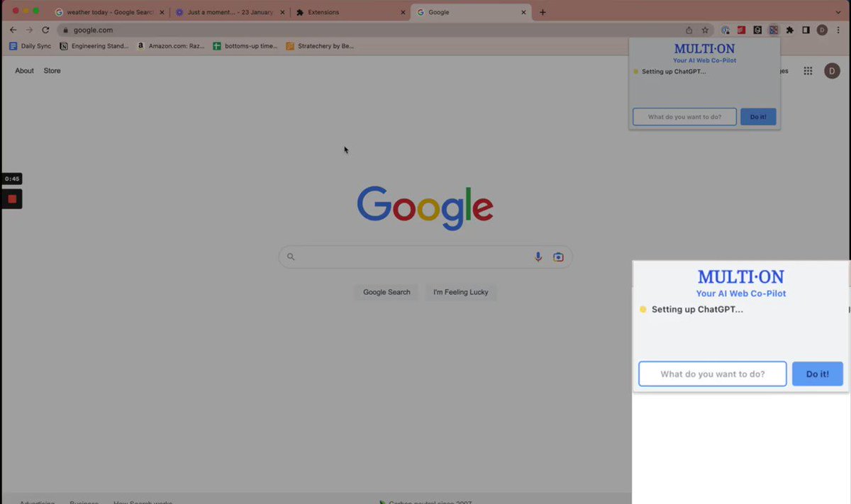The width and height of the screenshot is (851, 504).
Task: Click 'Setting up ChatGPT...' status in the small popup
Action: (674, 72)
